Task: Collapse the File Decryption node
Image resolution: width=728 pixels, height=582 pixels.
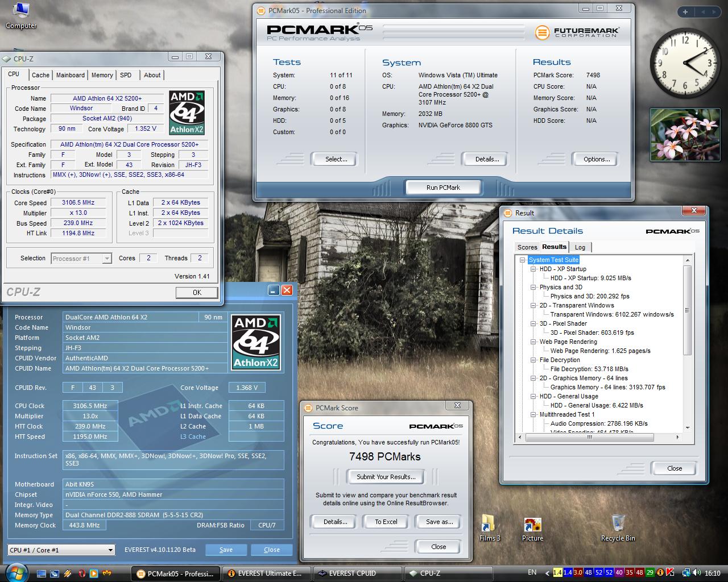Action: point(533,360)
